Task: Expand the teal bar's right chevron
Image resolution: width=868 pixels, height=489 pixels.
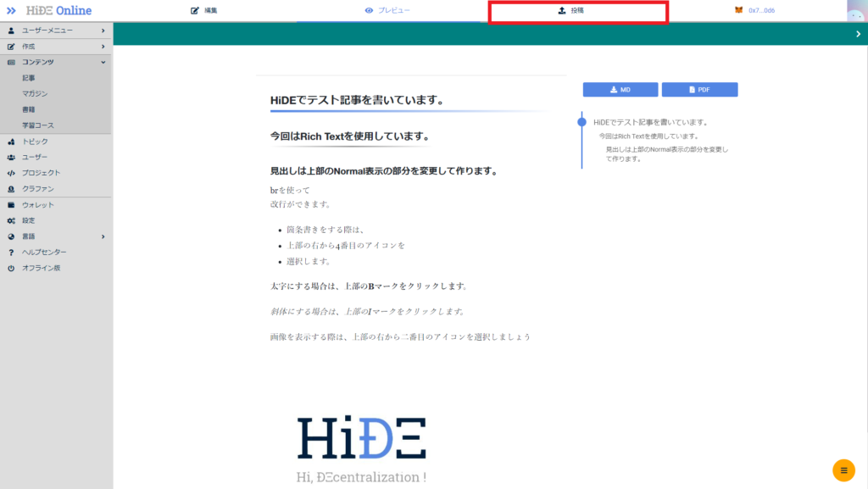Action: (x=858, y=34)
